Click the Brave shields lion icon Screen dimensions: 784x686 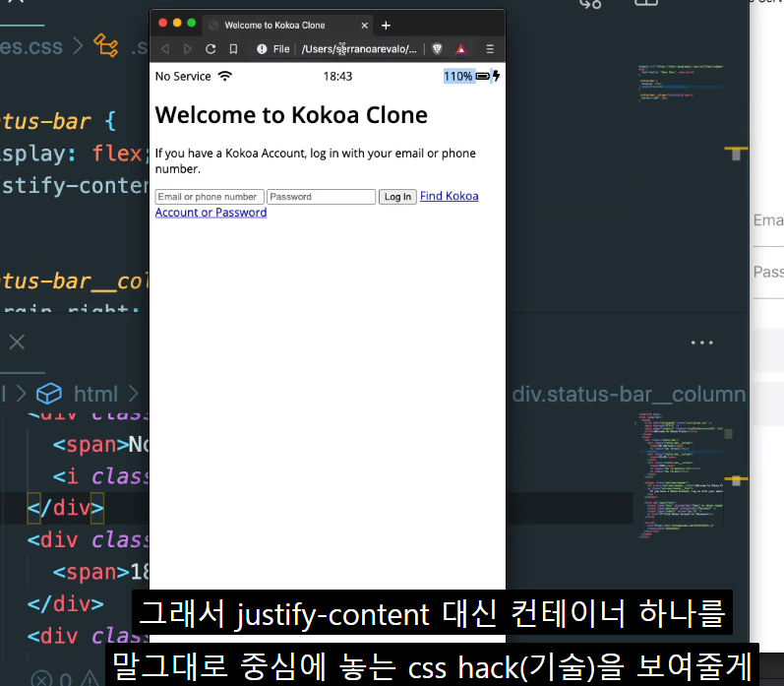point(437,49)
